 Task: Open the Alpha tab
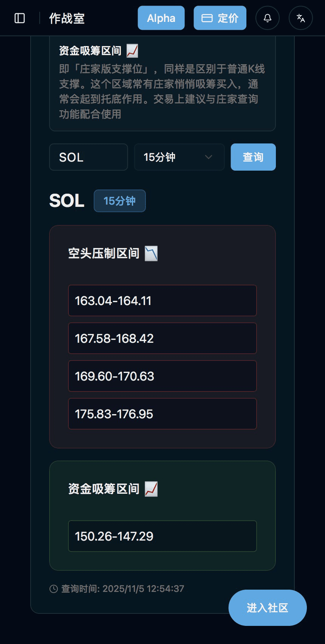point(161,18)
